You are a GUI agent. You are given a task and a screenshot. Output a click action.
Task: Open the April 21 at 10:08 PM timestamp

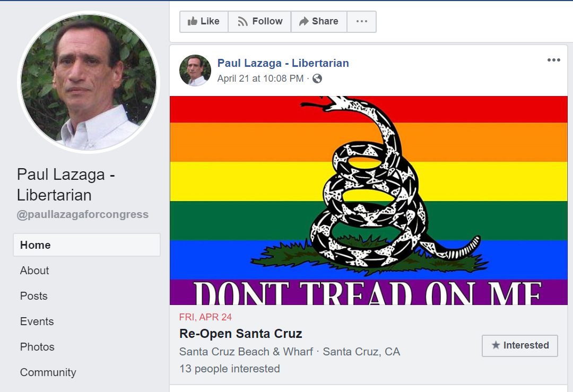(260, 79)
